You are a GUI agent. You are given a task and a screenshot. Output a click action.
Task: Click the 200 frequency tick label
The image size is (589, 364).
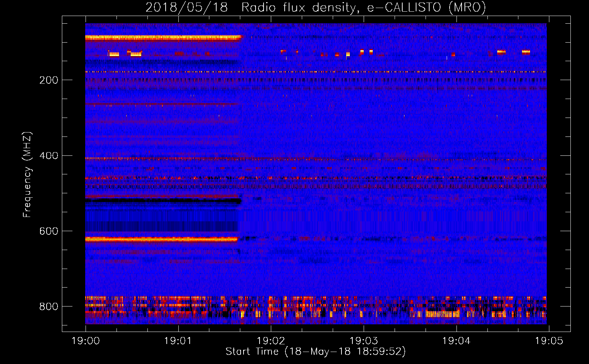[49, 80]
